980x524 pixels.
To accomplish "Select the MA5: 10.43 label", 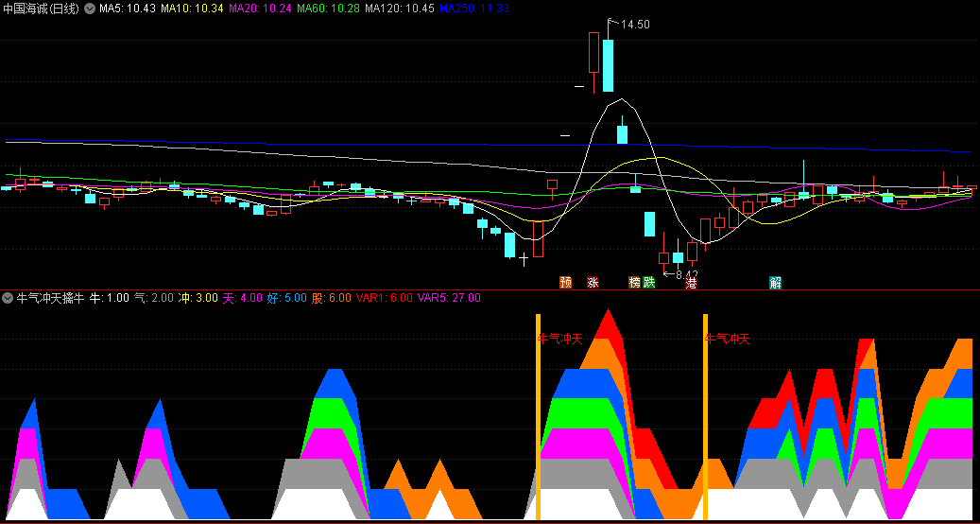I will click(x=128, y=9).
